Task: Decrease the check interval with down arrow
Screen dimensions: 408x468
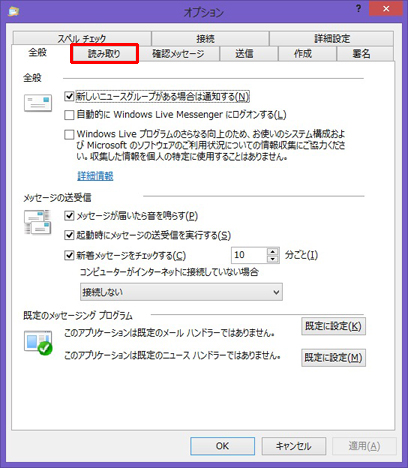Action: point(273,259)
